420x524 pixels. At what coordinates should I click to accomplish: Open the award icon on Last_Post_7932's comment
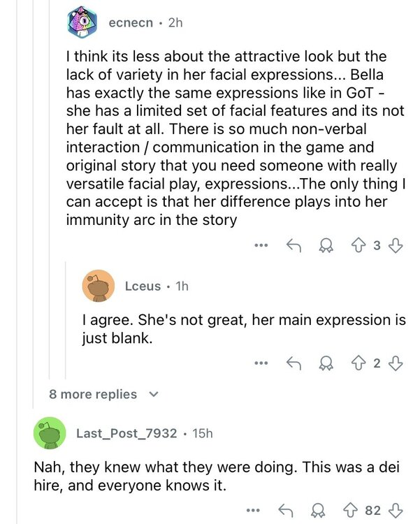(317, 511)
